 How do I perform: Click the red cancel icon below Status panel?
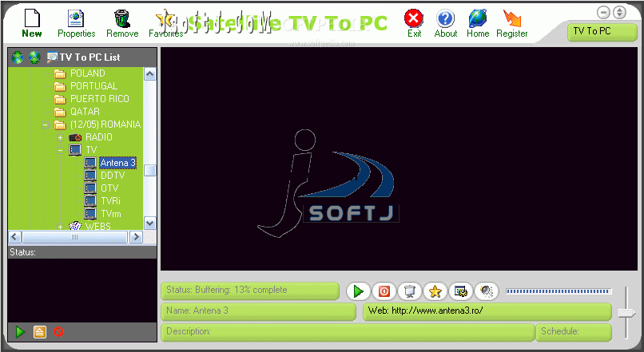coord(59,331)
